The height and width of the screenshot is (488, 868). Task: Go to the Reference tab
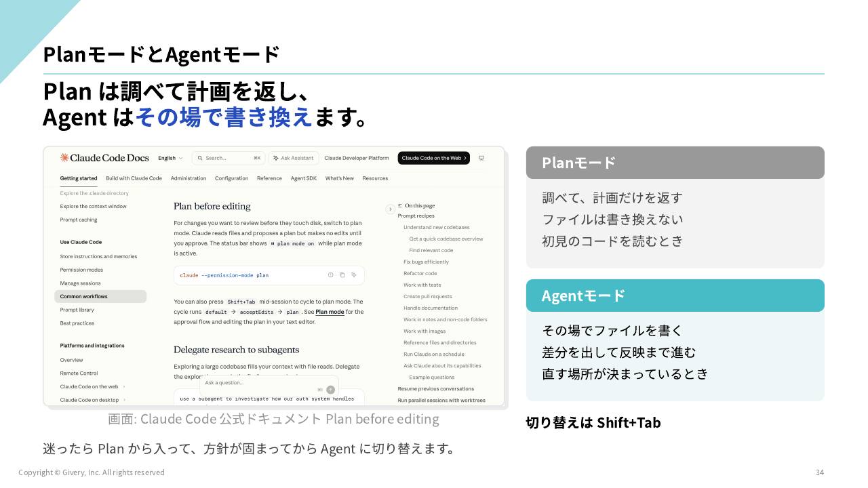pos(269,178)
